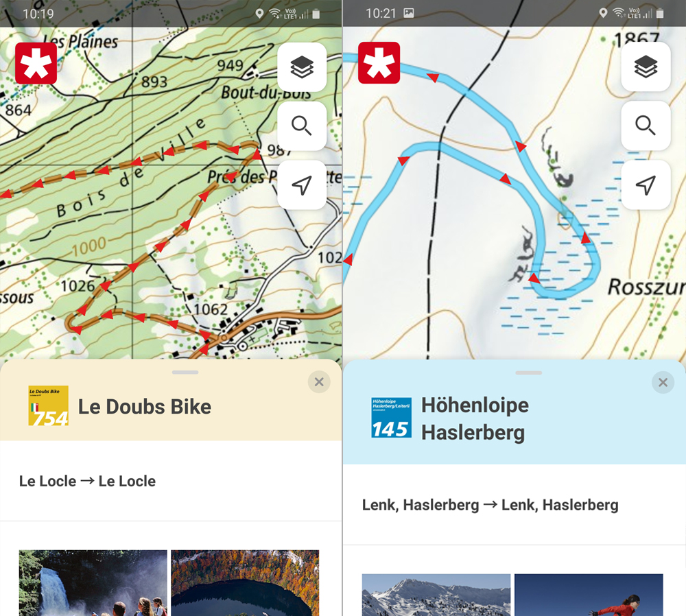Open the snowy mountain photo thumbnail
686x616 pixels.
[x=436, y=595]
